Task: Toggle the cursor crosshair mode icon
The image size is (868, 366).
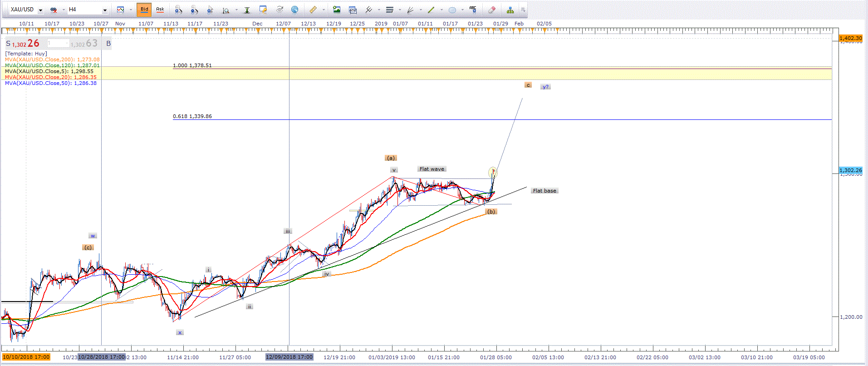Action: tap(210, 10)
